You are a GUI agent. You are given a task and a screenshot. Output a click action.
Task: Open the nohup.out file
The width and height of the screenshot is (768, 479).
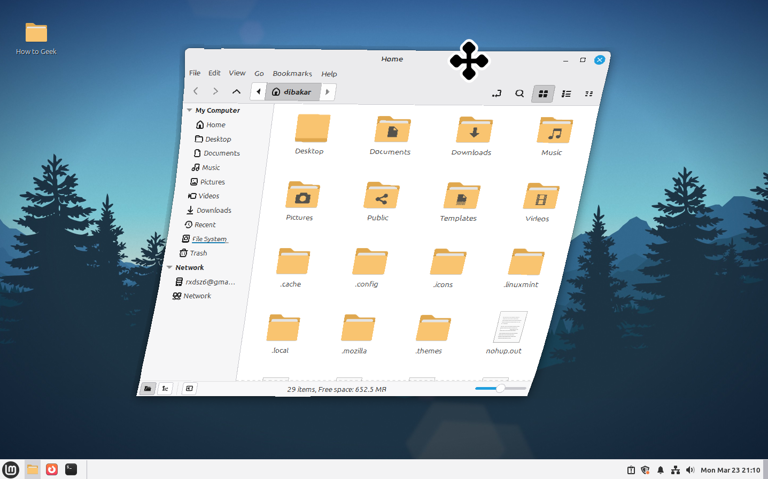click(508, 328)
